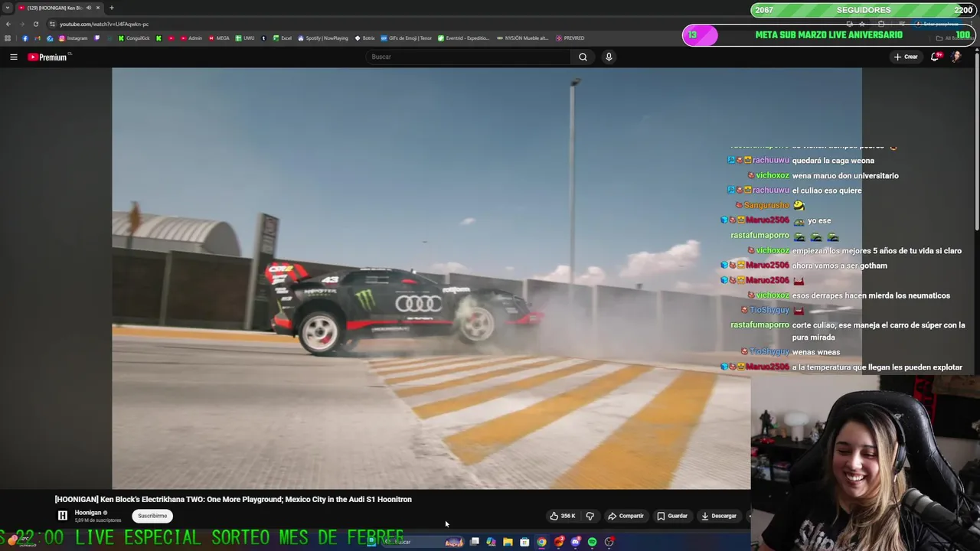This screenshot has width=980, height=551.
Task: Click the search magnifier button
Action: pyautogui.click(x=583, y=57)
